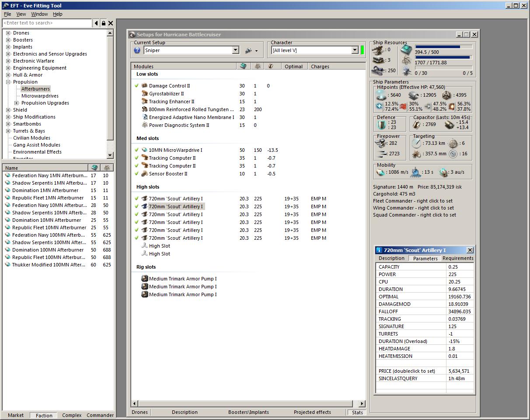Click the powergrid column header icon in Modules

(x=258, y=66)
